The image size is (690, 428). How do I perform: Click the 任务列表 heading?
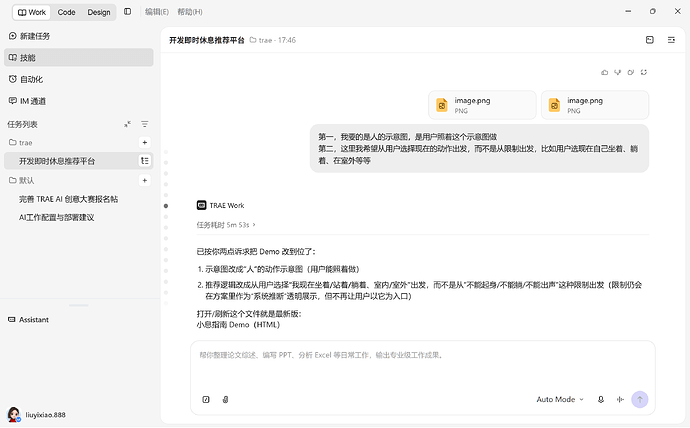tap(22, 124)
